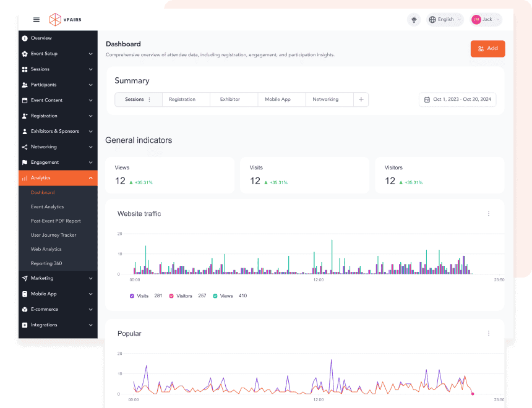Viewport: 532px width, 408px height.
Task: Click the E-commerce box icon
Action: (x=25, y=310)
